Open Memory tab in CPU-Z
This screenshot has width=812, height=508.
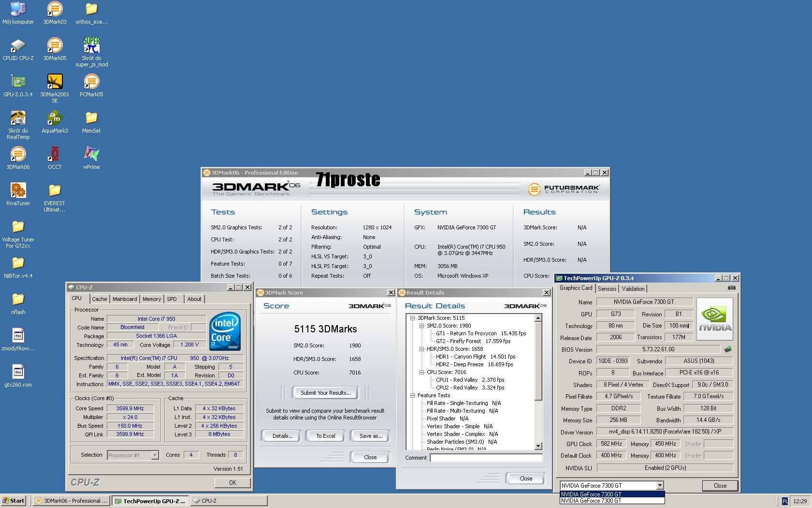[152, 299]
